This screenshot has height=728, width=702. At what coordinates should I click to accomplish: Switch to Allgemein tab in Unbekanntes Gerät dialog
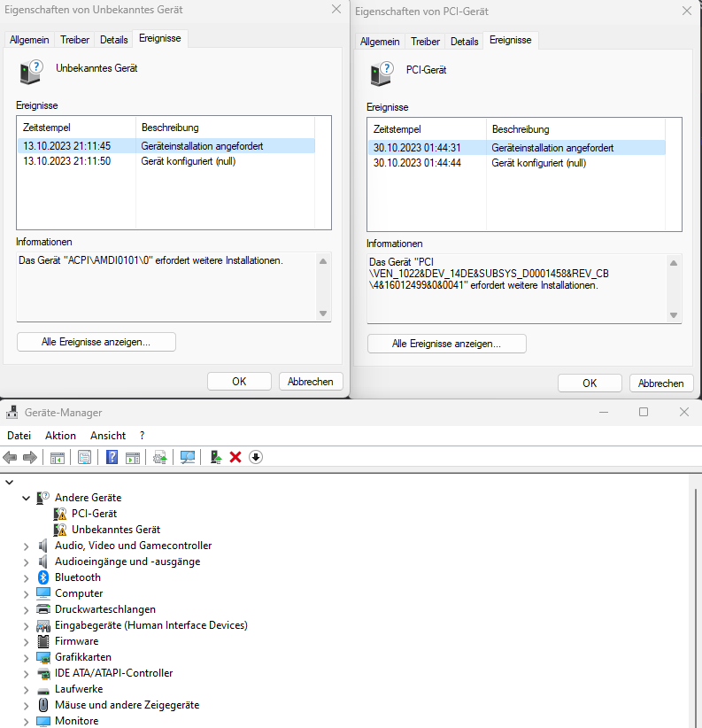click(x=29, y=40)
